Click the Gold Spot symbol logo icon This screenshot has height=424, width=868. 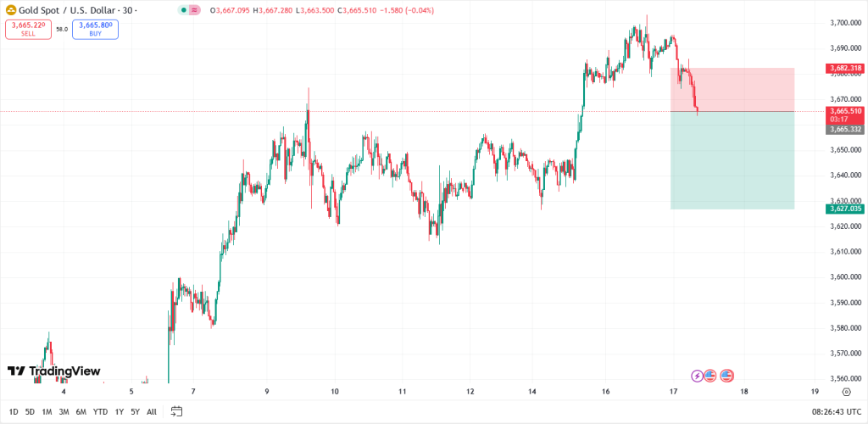click(x=10, y=9)
